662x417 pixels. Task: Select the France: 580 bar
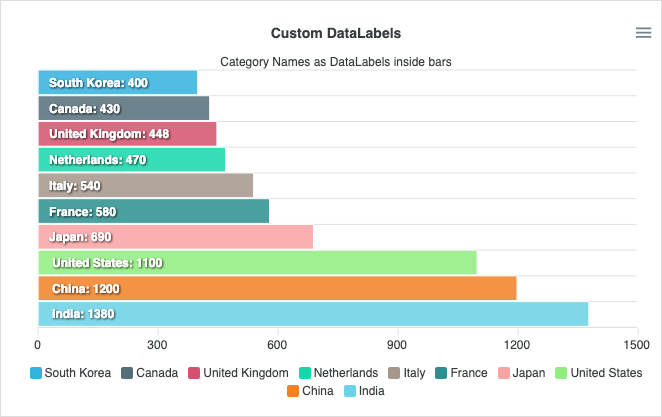153,211
